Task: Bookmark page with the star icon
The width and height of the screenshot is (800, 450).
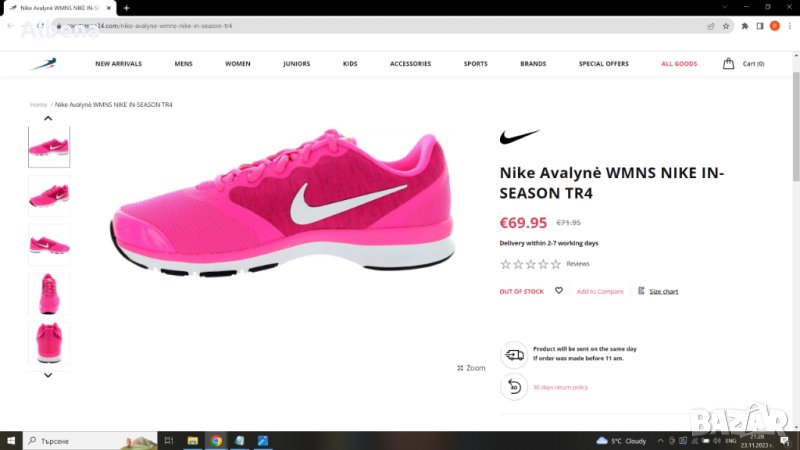Action: [726, 26]
